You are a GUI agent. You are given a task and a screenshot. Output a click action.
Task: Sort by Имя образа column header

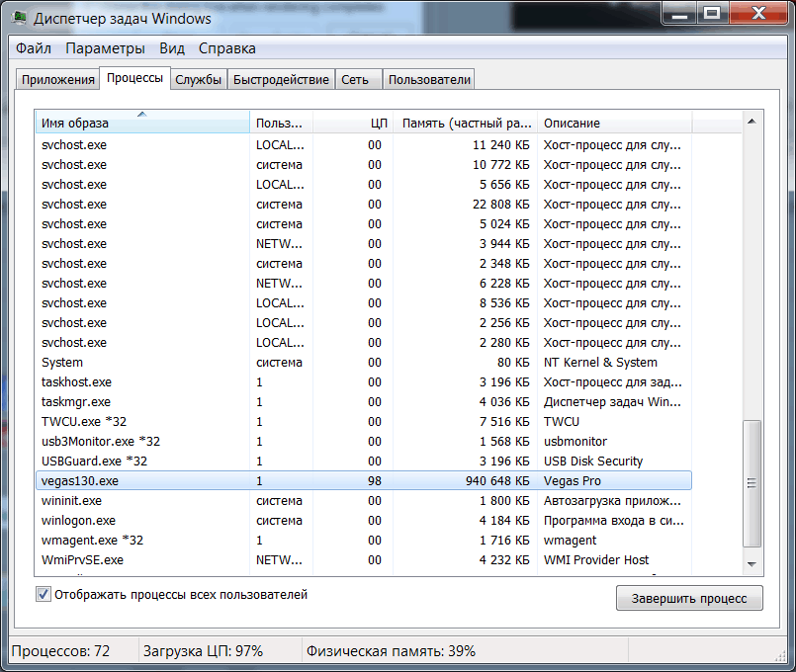(142, 123)
